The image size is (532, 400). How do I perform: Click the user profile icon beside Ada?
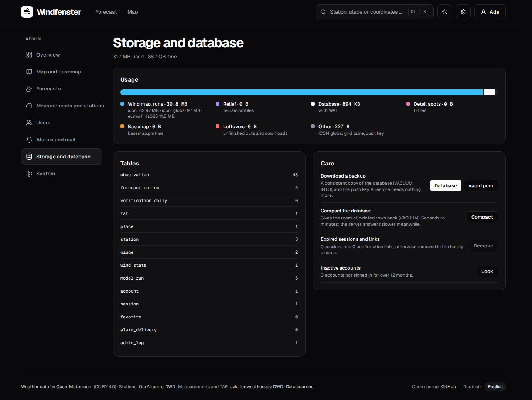(484, 12)
